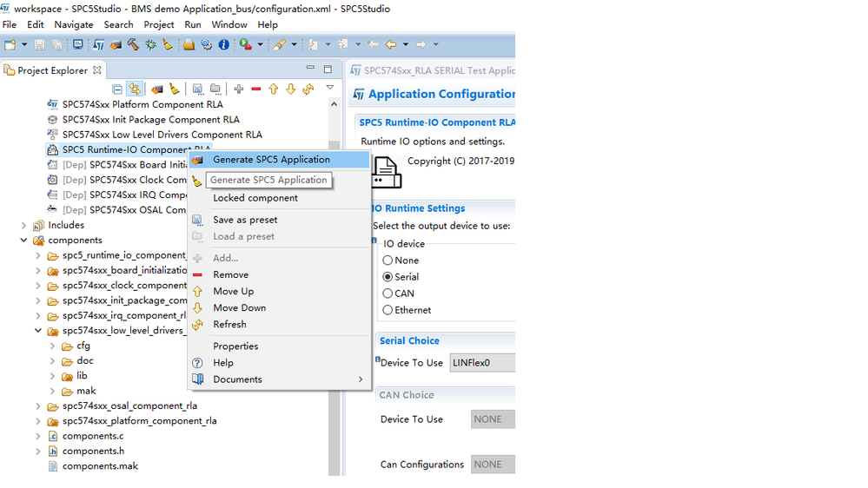This screenshot has height=488, width=868.
Task: Expand the components.c file node
Action: pyautogui.click(x=37, y=436)
